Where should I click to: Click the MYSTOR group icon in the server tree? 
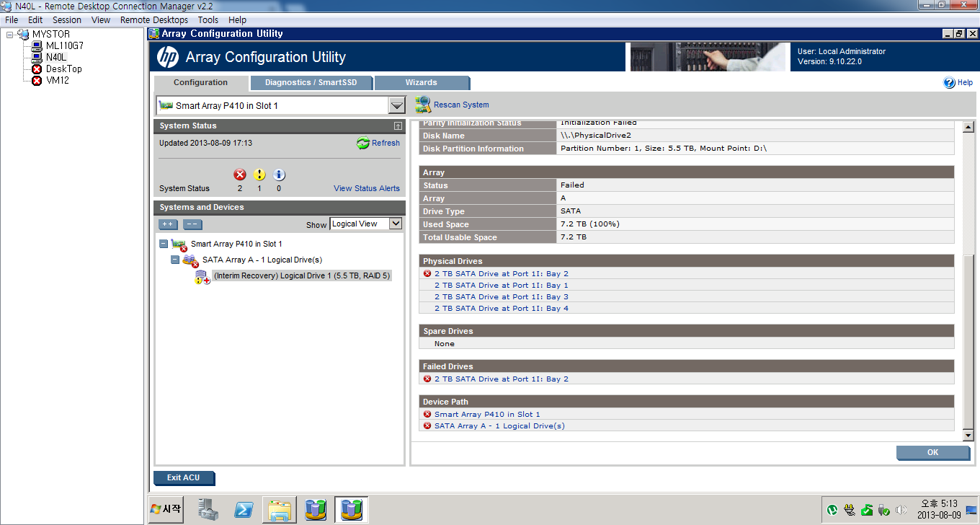point(23,34)
